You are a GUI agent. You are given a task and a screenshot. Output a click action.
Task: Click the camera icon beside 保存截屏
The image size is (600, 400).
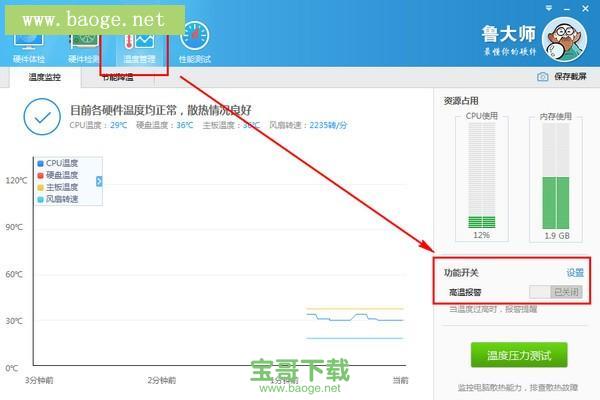pyautogui.click(x=542, y=77)
